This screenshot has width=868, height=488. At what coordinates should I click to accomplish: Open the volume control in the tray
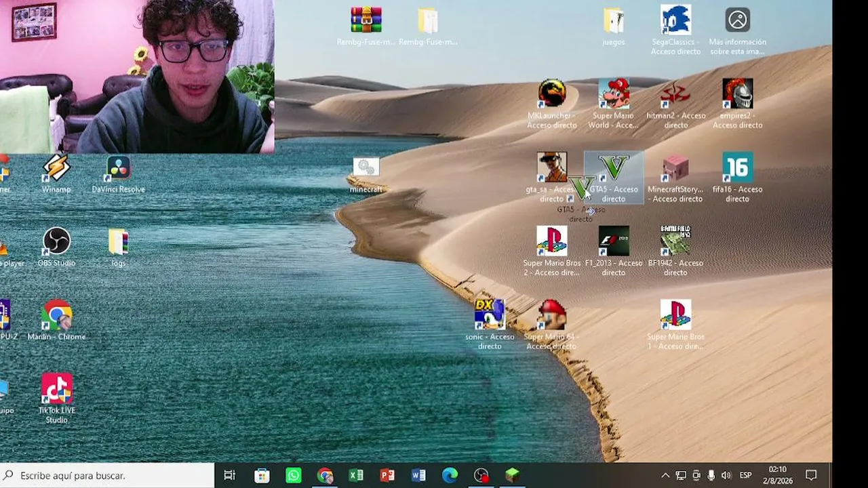coord(726,475)
